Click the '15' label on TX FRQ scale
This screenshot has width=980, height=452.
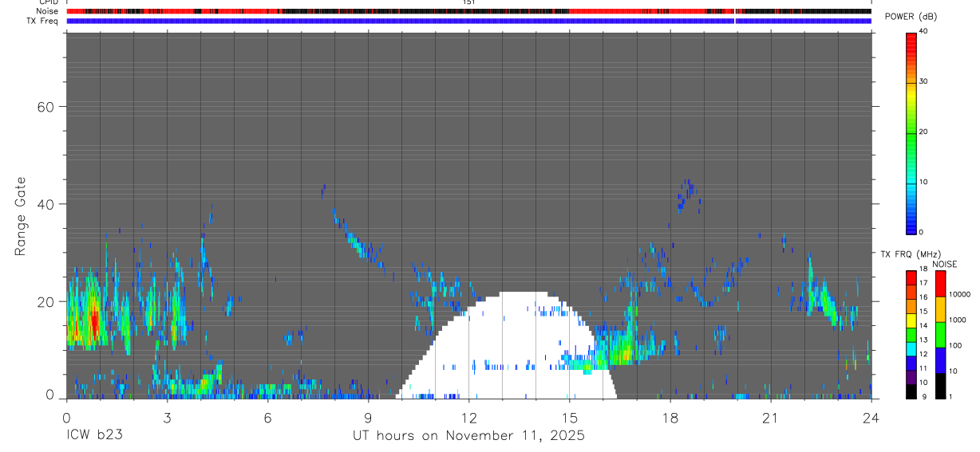[923, 312]
